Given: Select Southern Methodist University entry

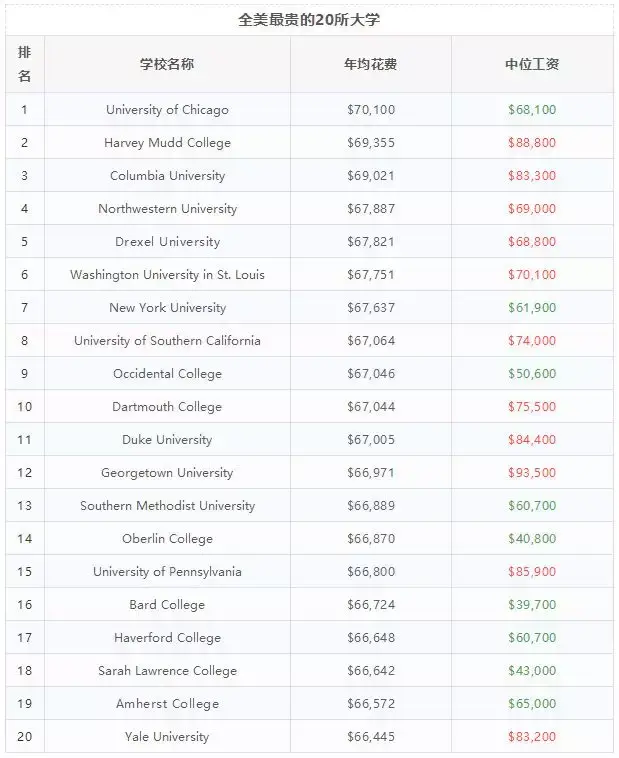Looking at the screenshot, I should (x=167, y=506).
